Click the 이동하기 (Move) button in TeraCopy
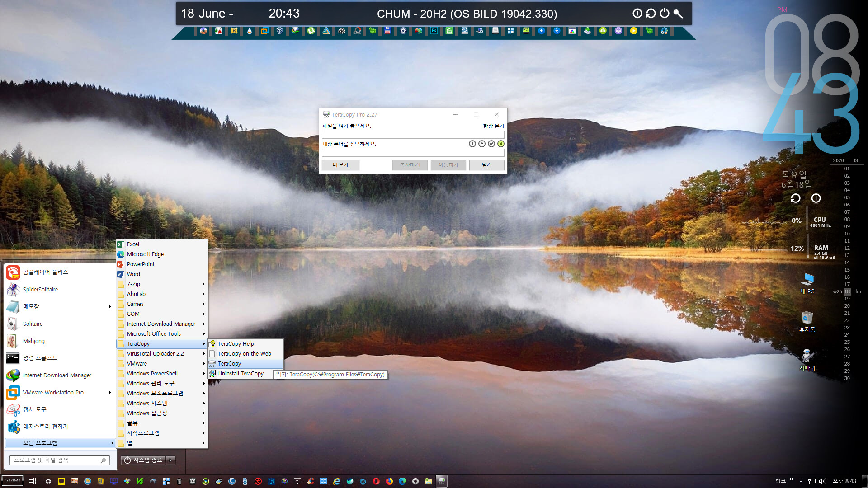 [448, 165]
